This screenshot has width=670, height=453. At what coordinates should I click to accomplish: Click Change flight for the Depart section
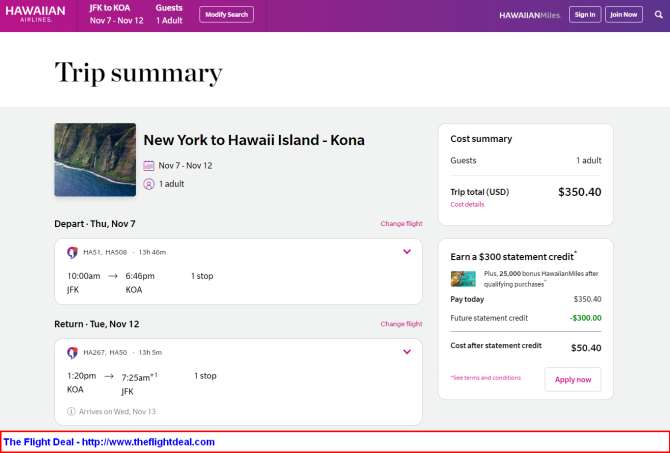click(x=401, y=224)
